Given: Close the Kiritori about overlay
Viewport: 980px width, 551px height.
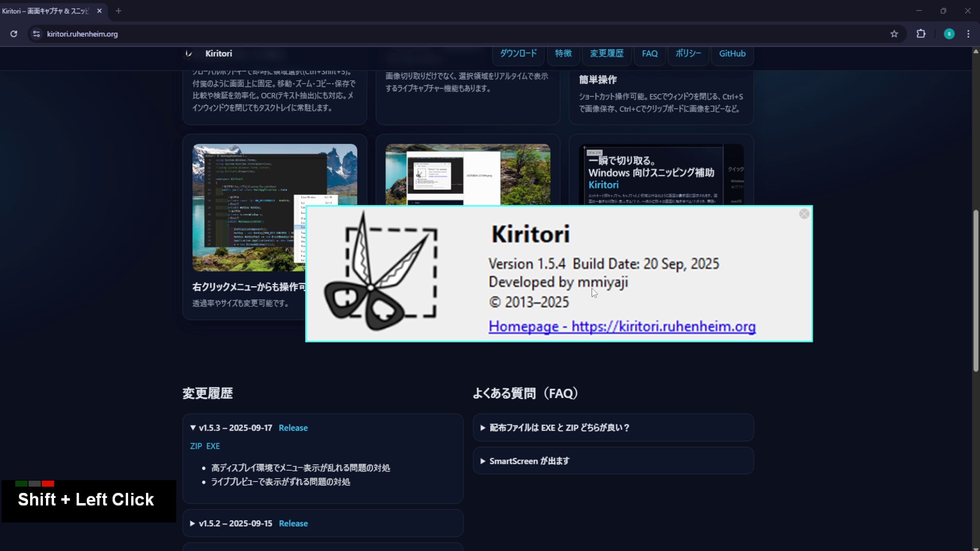Looking at the screenshot, I should (x=804, y=214).
